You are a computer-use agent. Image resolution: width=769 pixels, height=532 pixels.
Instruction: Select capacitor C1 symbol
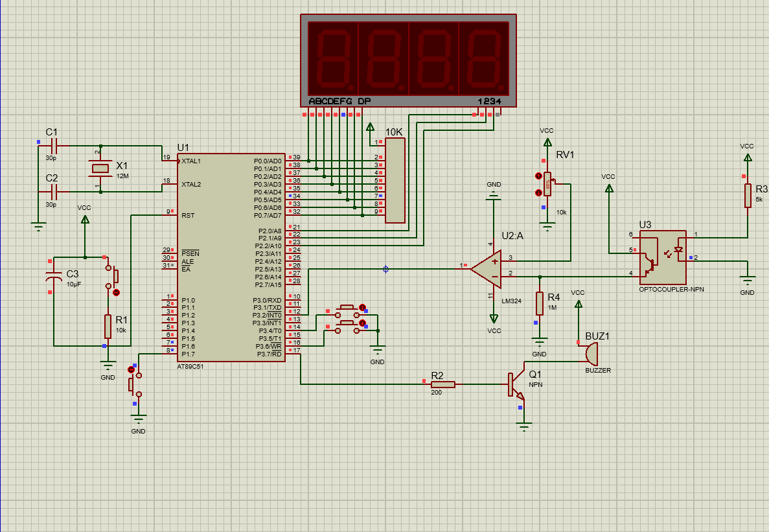54,146
